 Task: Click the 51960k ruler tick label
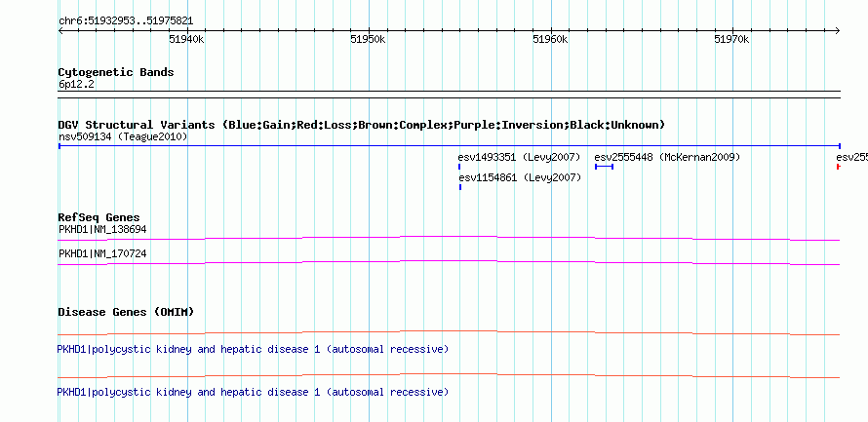point(550,39)
